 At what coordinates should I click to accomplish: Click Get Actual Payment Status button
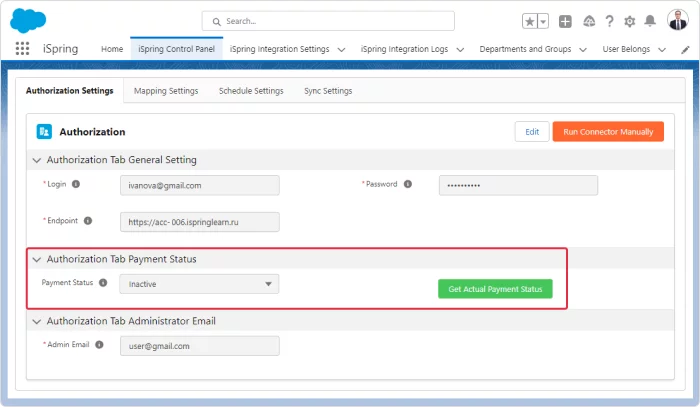pos(495,289)
